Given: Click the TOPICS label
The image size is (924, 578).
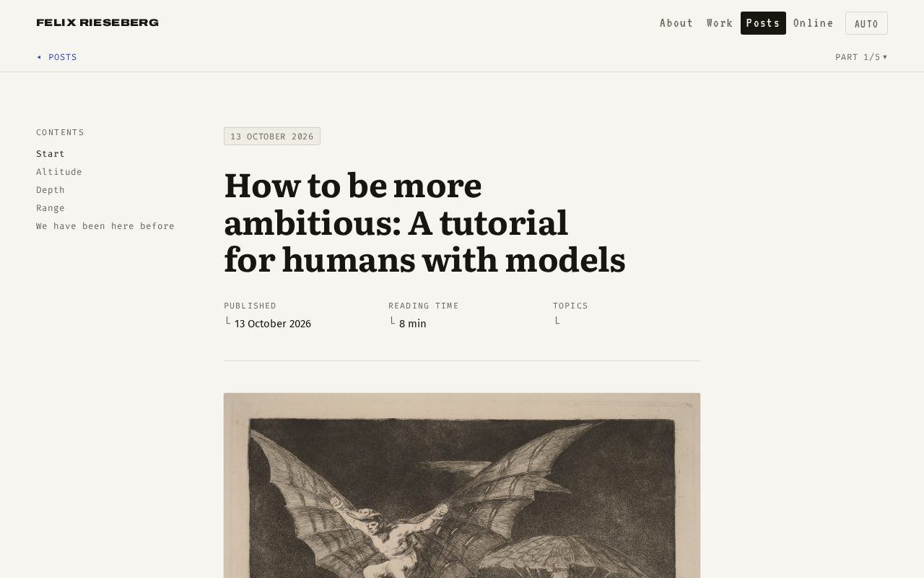Looking at the screenshot, I should pos(570,306).
